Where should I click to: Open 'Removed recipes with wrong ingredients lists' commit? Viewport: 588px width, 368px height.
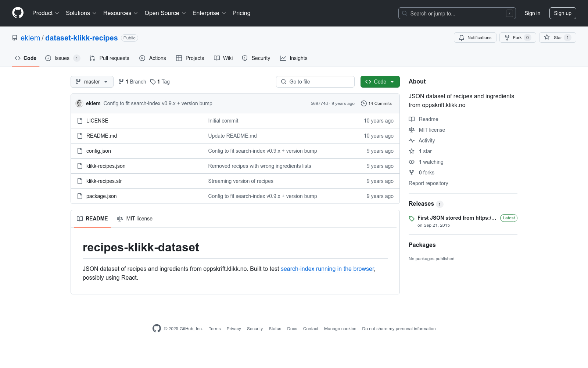259,166
